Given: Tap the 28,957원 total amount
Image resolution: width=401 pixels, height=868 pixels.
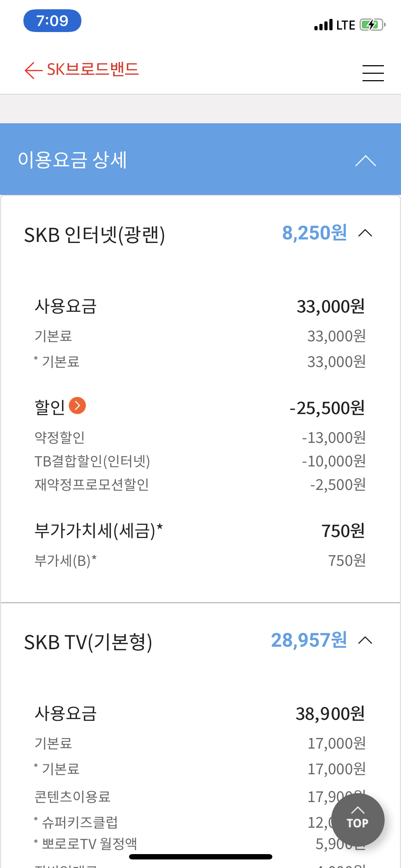Looking at the screenshot, I should [x=309, y=640].
